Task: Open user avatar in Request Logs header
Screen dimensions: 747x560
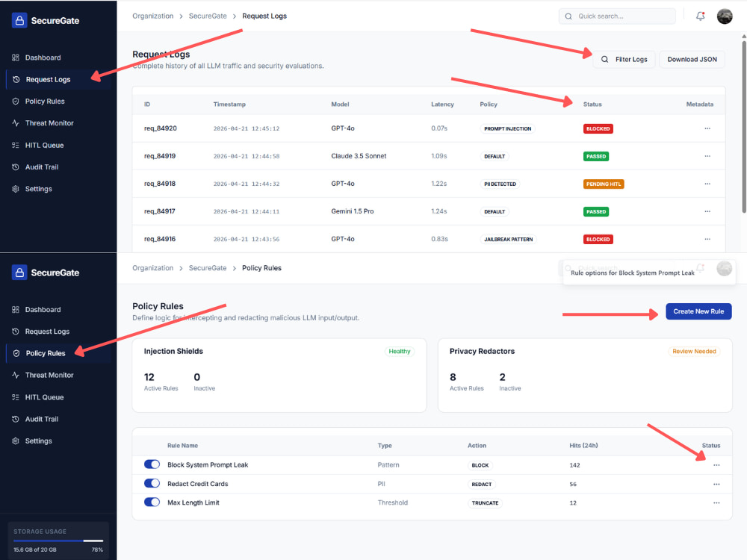Action: click(725, 16)
